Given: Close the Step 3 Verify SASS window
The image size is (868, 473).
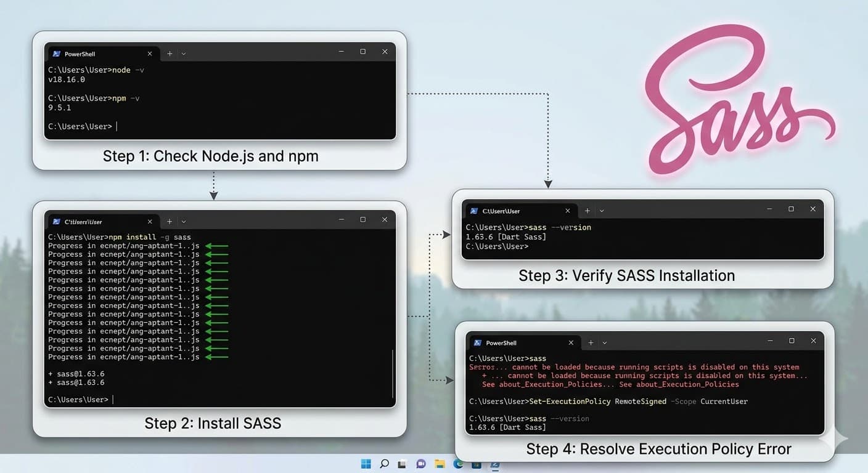Looking at the screenshot, I should tap(813, 209).
